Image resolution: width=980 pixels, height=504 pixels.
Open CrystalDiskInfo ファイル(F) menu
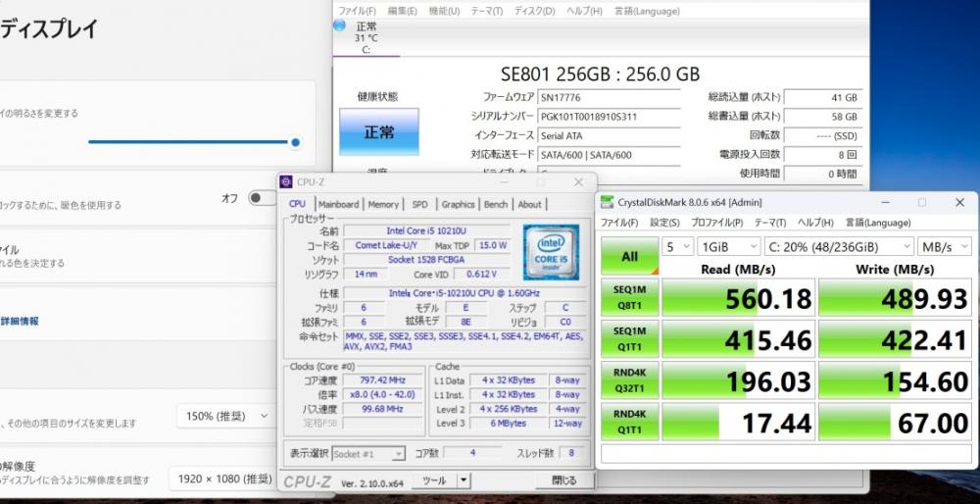pyautogui.click(x=357, y=11)
